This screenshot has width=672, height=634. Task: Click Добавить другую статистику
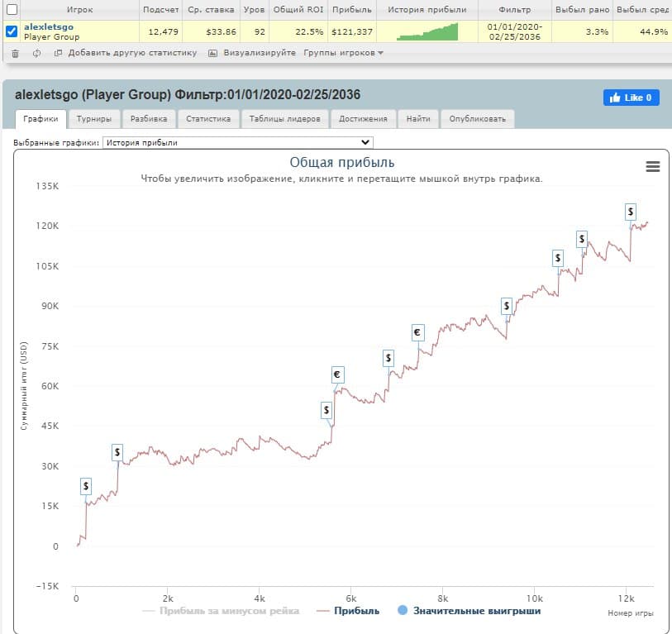tap(132, 53)
